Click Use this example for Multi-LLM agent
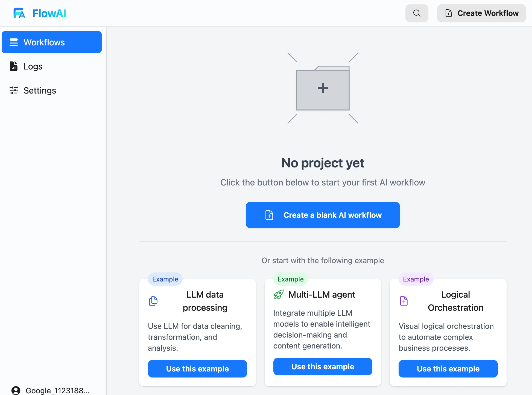 coord(323,366)
